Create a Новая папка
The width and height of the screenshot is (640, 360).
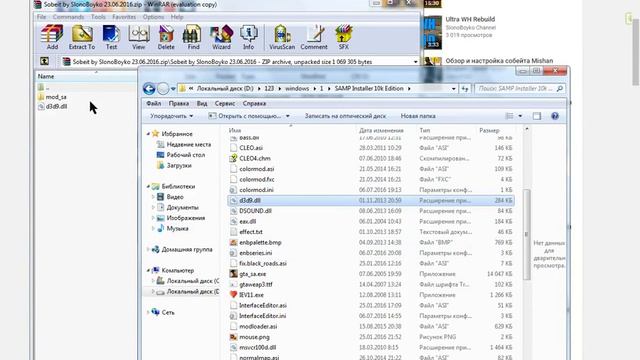point(418,116)
